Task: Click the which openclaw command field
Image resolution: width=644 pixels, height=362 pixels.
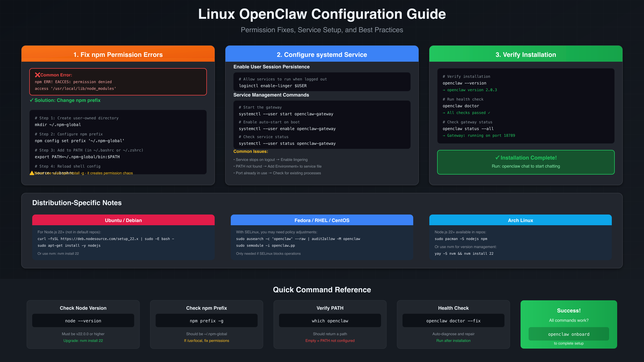Action: (x=330, y=320)
